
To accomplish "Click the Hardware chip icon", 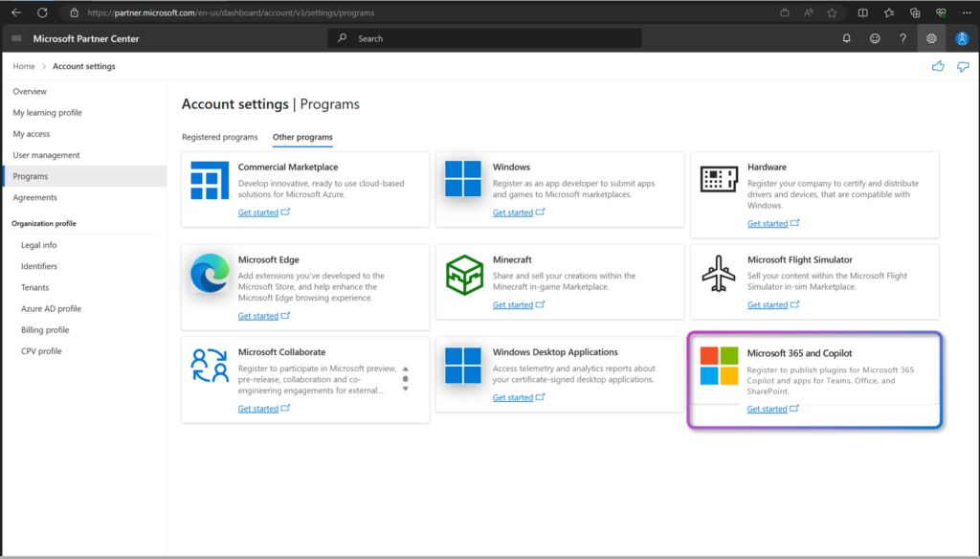I will pos(719,180).
